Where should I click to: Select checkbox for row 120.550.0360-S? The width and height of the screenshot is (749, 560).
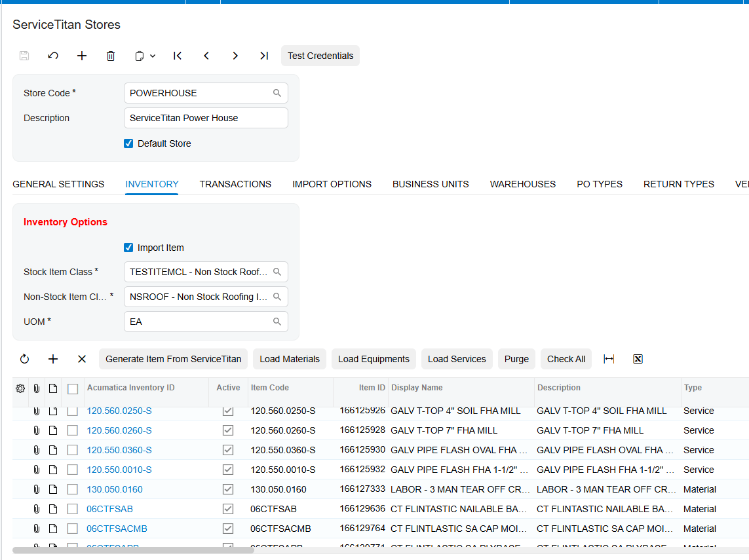click(x=73, y=450)
